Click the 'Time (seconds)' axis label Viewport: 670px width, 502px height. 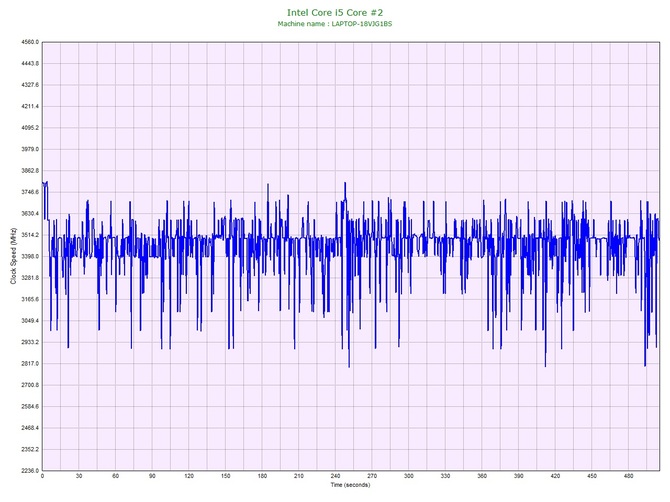tap(350, 485)
